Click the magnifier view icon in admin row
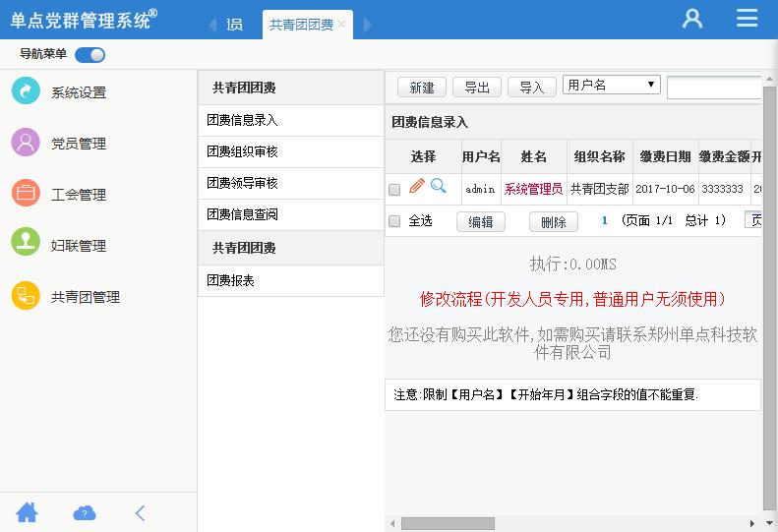The height and width of the screenshot is (532, 778). [438, 186]
